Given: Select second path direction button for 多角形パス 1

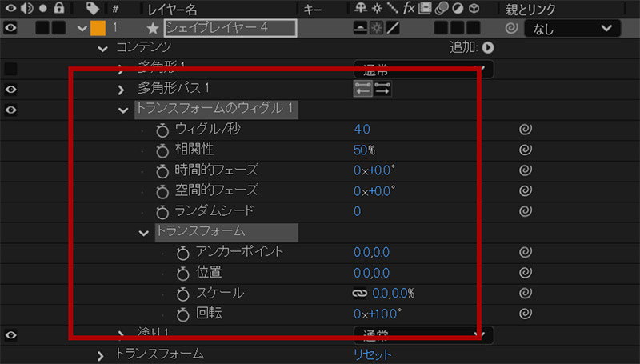Looking at the screenshot, I should pyautogui.click(x=382, y=89).
